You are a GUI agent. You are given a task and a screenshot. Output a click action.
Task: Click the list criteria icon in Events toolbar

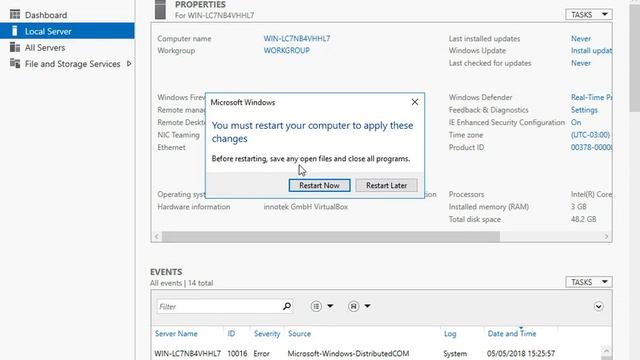pyautogui.click(x=316, y=306)
